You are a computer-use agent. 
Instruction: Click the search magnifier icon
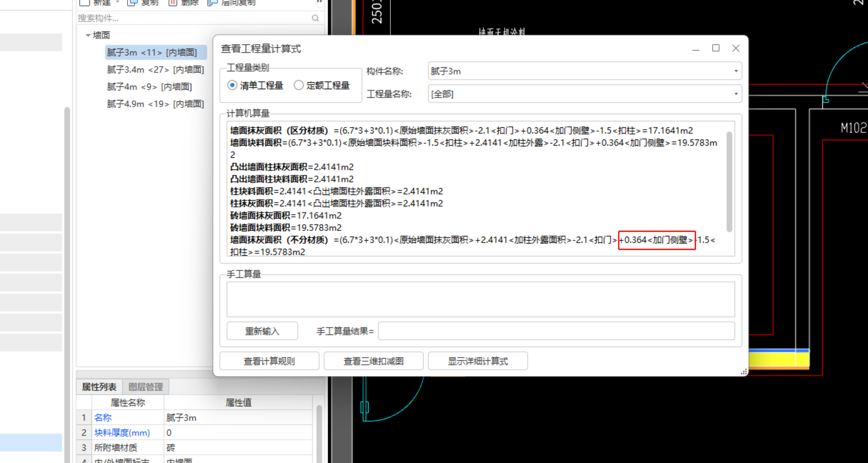(315, 18)
